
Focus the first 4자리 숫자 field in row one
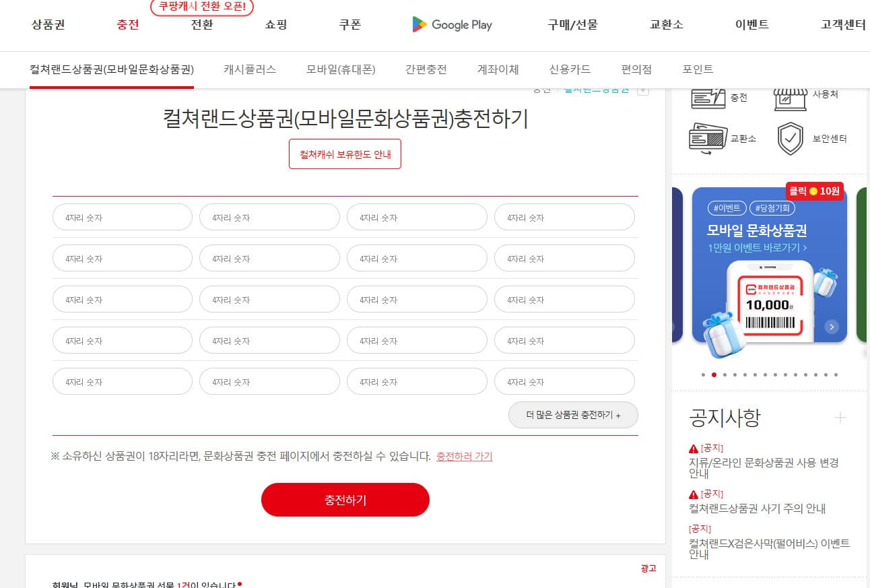point(123,218)
